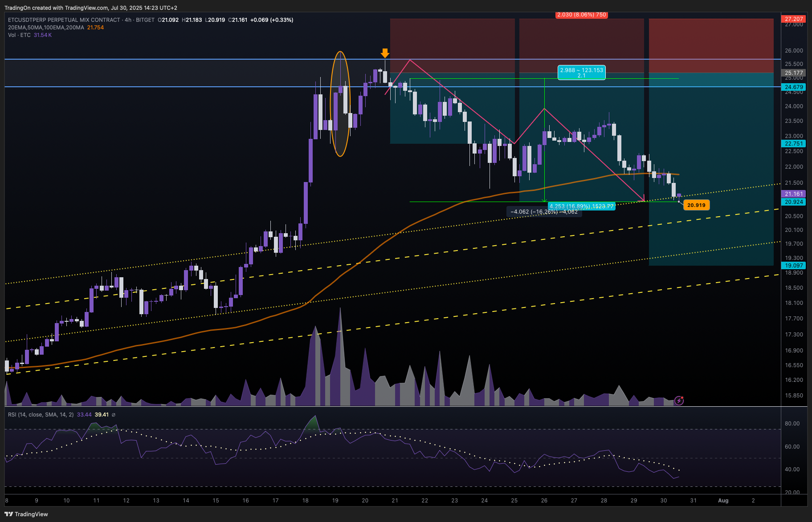This screenshot has width=812, height=522.
Task: Click the 31.54 K volume value
Action: (43, 35)
